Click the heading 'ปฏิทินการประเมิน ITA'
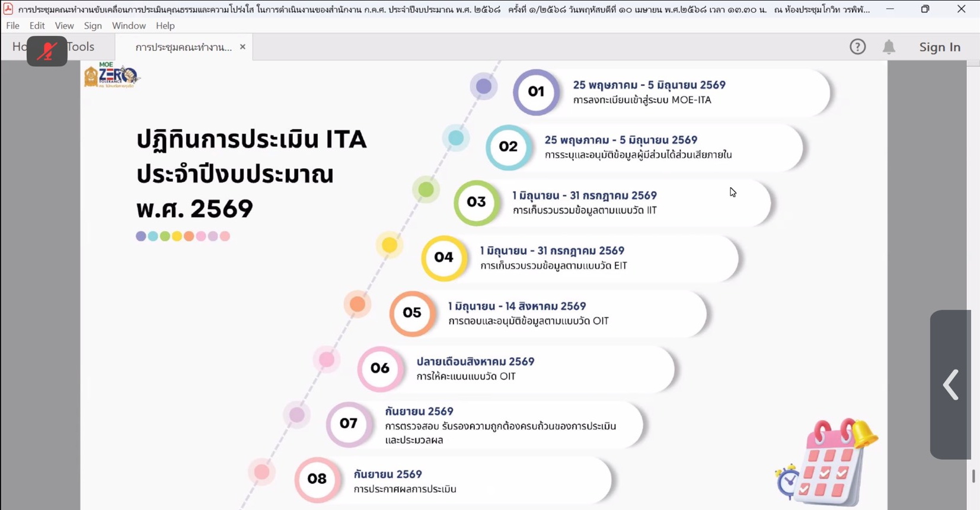 pos(251,140)
